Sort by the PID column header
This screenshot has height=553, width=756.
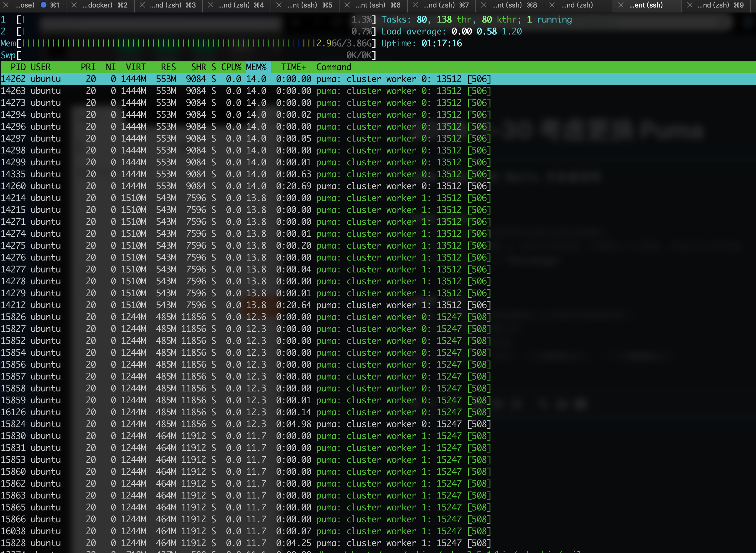(18, 67)
